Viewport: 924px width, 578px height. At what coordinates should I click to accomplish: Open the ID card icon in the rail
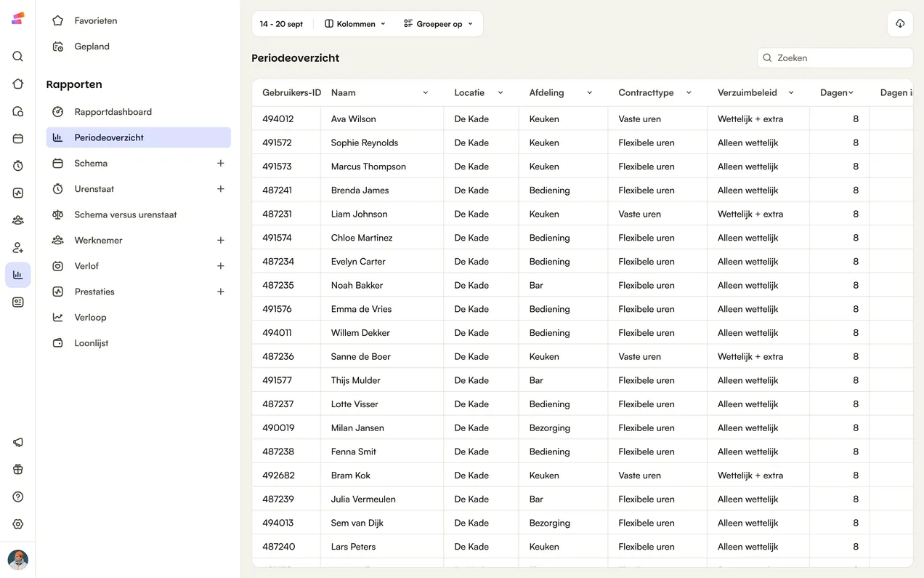18,302
